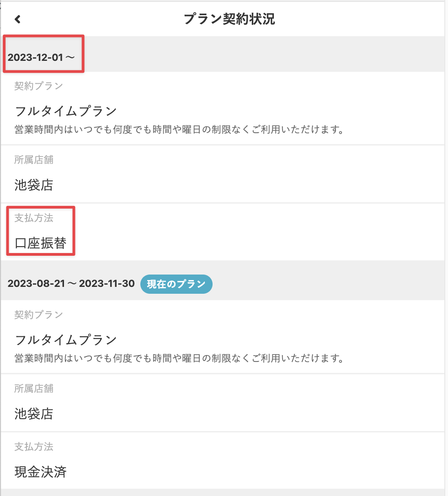Screen dimensions: 448x496
Task: Click plan description text in the 2023-12-01 section
Action: pyautogui.click(x=179, y=129)
